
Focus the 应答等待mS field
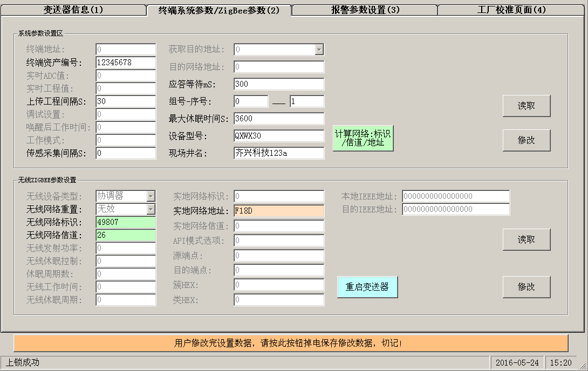tap(278, 84)
